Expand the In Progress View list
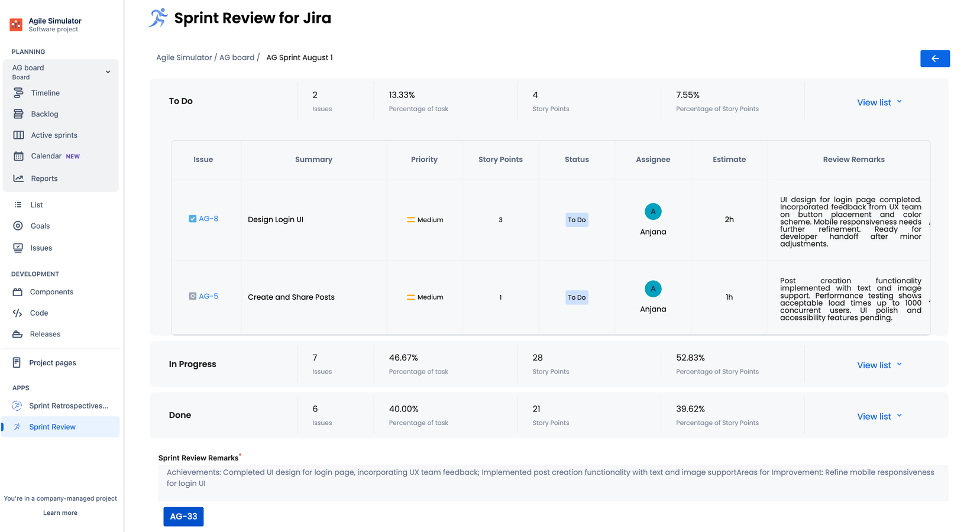The width and height of the screenshot is (980, 532). [x=879, y=365]
